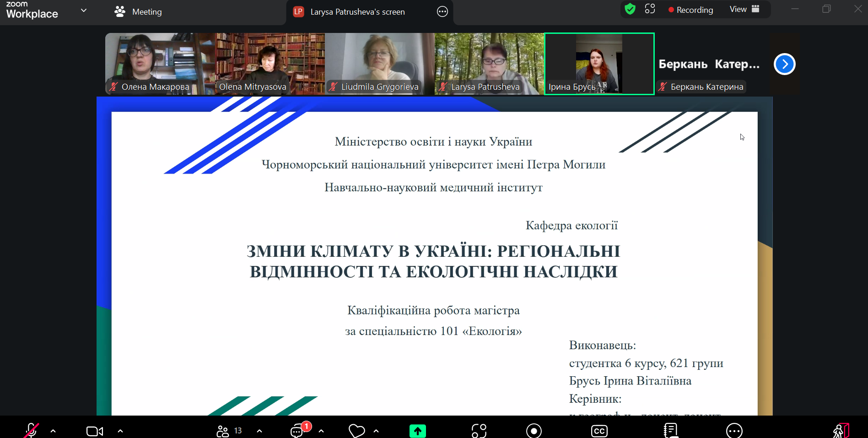Open chat with one unread message
Screen dimensions: 868x438
(x=297, y=431)
